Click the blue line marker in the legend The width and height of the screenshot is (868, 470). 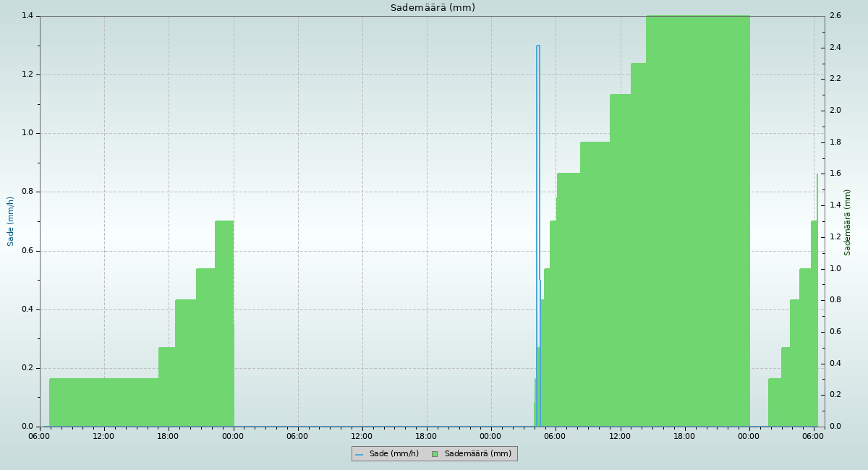coord(359,454)
